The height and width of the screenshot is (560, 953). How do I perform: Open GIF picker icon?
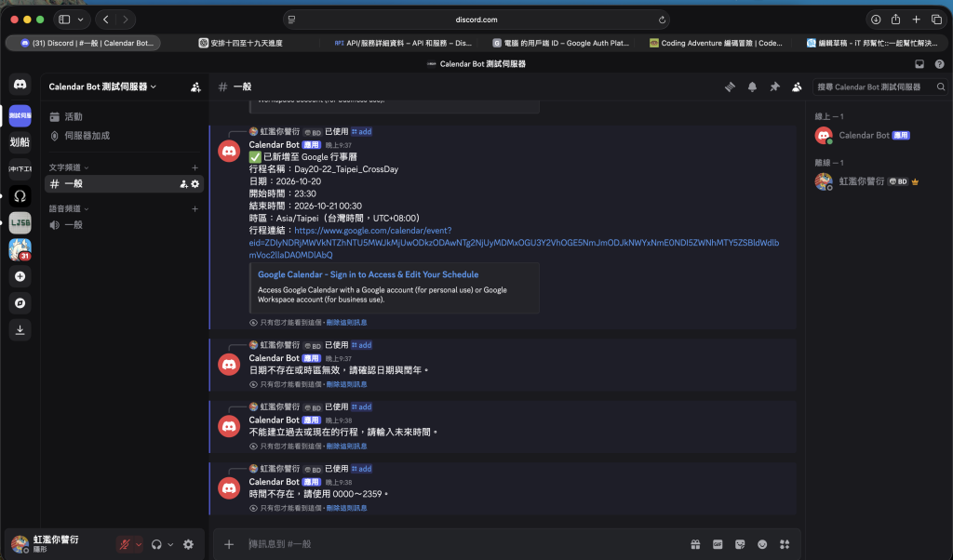(x=718, y=544)
